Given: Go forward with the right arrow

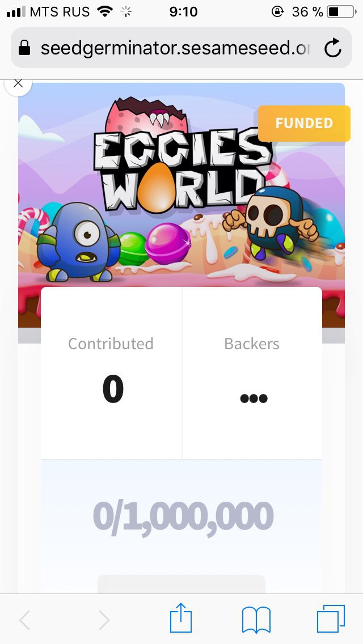Looking at the screenshot, I should point(104,620).
